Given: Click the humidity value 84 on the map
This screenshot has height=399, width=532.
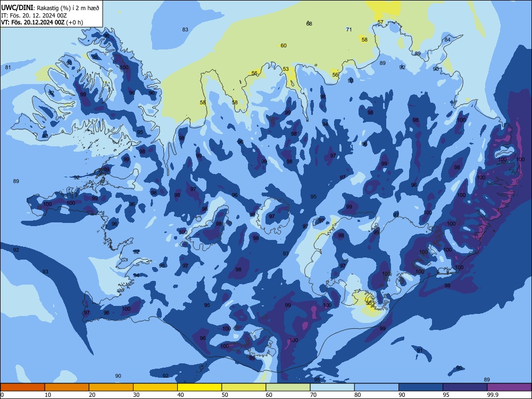Looking at the screenshot, I should pyautogui.click(x=447, y=40).
